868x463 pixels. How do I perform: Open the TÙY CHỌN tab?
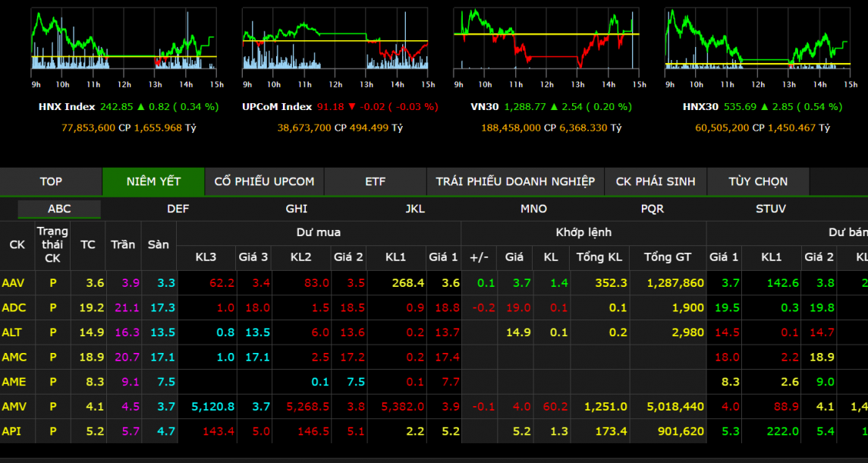coord(758,181)
